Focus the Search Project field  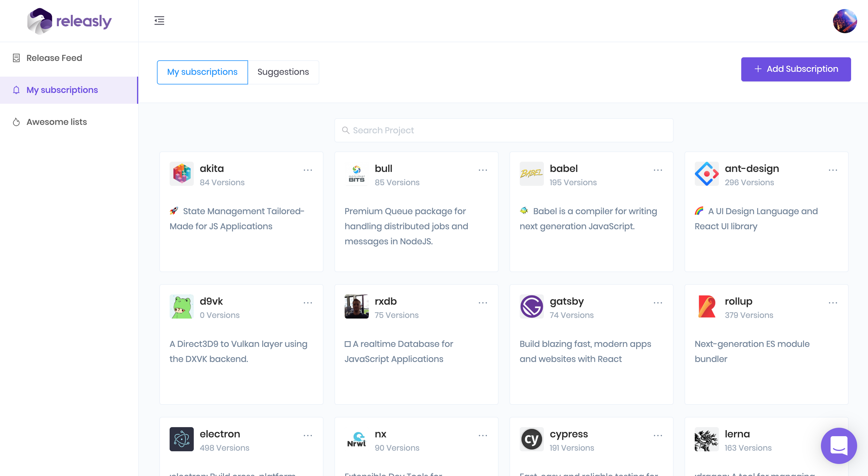click(x=503, y=130)
